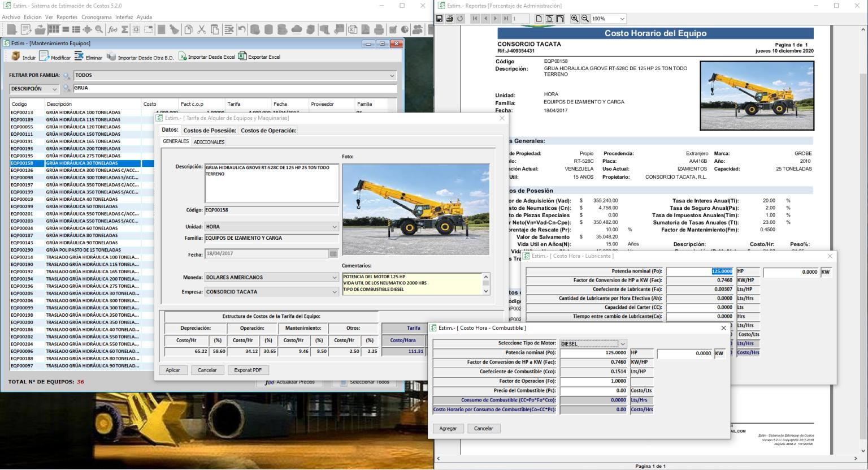Expand the FILTRAR POR FAMILIA dropdown
The height and width of the screenshot is (470, 868).
pos(392,75)
